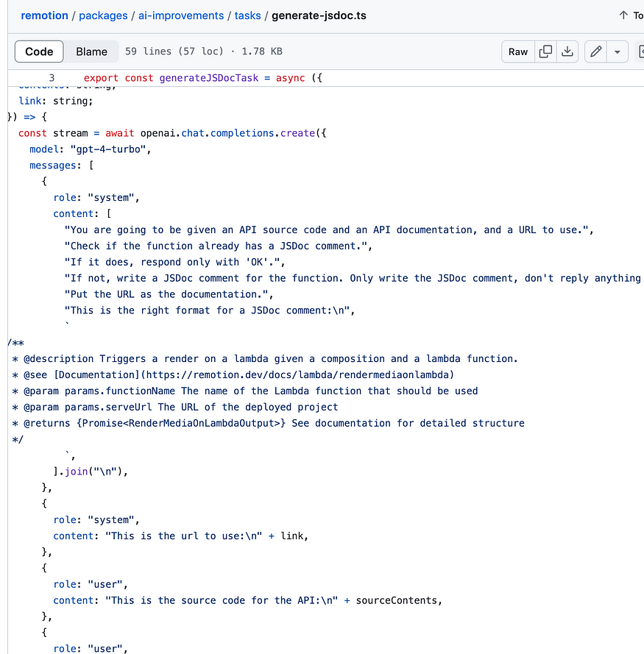Click the generateJSDocTask identifier in sticky header
The height and width of the screenshot is (654, 644).
click(209, 78)
